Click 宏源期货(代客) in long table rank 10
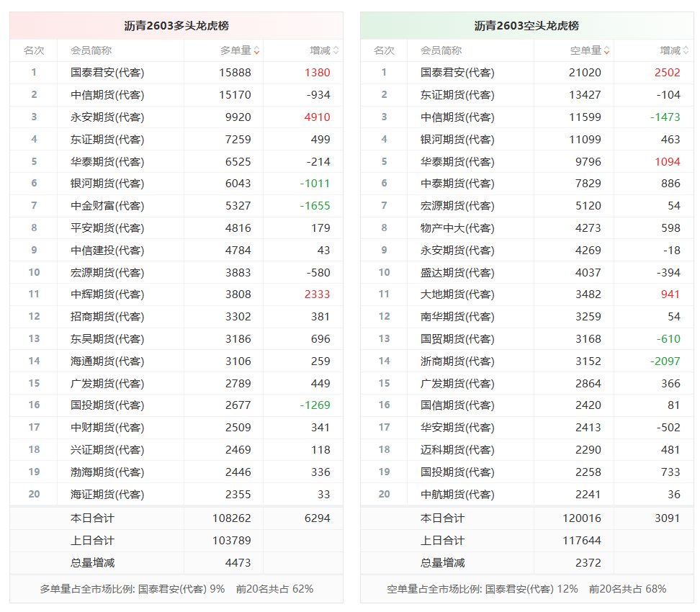This screenshot has height=612, width=700. point(107,273)
